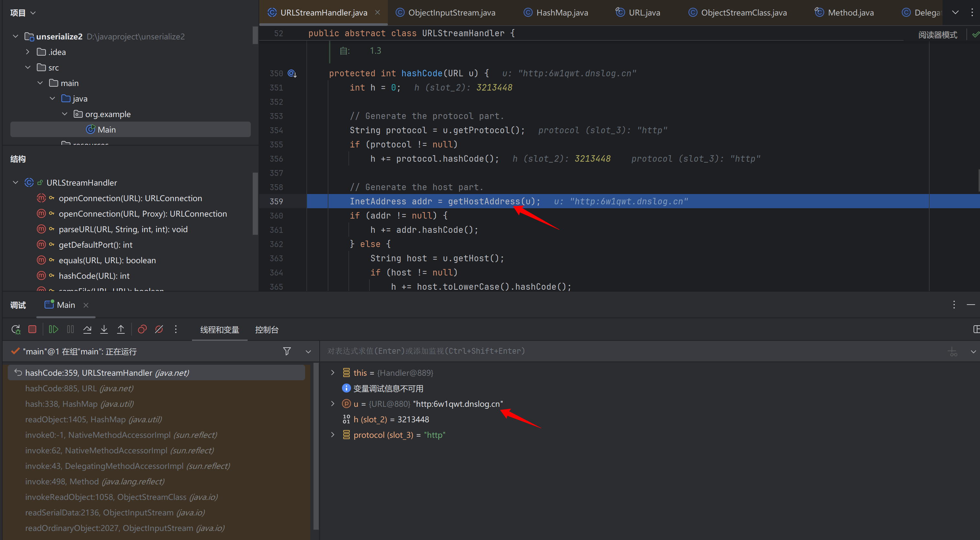Click override gutter icon on line 350

pos(292,73)
